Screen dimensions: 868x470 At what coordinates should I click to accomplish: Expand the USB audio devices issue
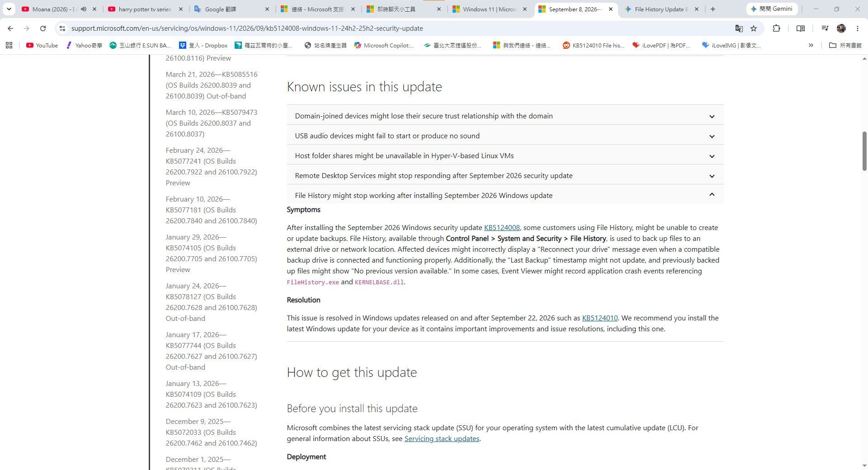505,136
